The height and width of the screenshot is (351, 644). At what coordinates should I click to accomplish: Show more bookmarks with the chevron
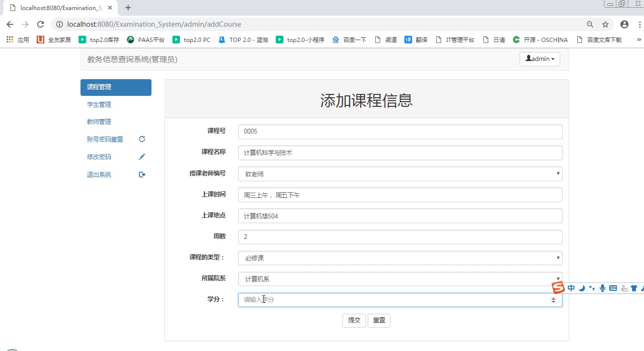639,40
